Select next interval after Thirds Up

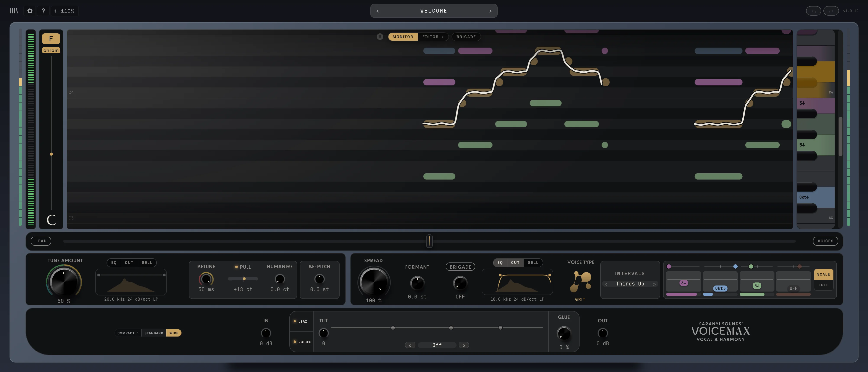click(654, 284)
